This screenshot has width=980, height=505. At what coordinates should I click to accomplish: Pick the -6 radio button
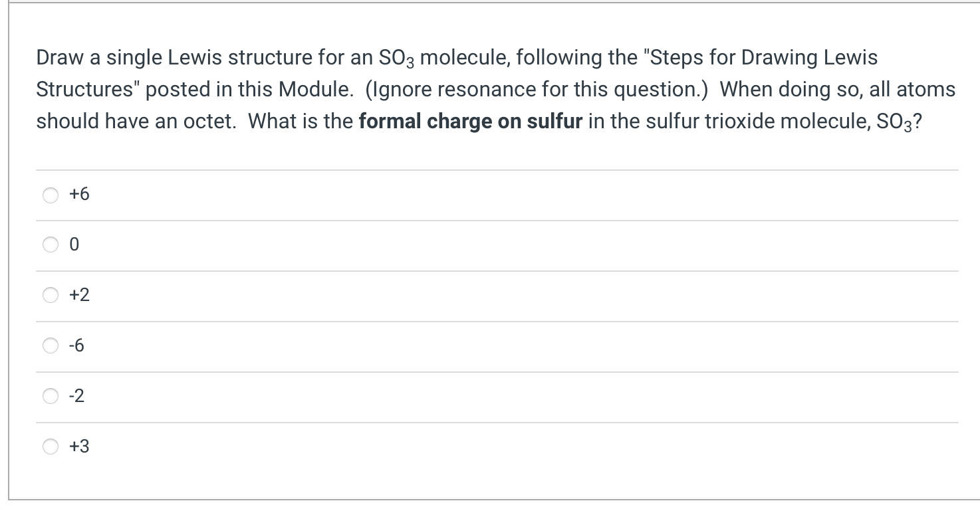pos(51,346)
